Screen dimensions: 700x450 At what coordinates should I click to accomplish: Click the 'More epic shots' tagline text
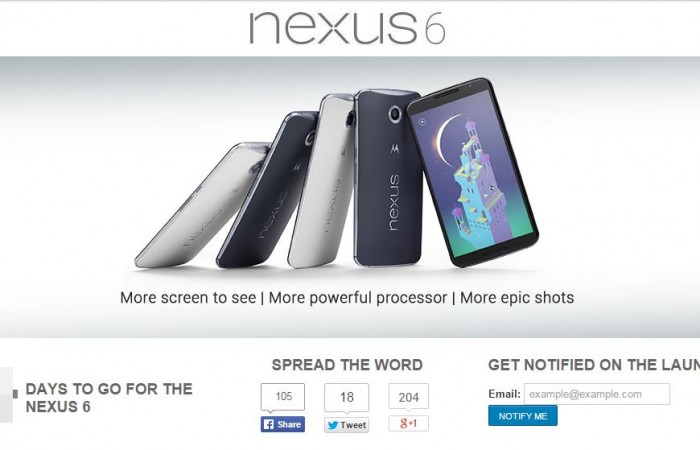tap(517, 298)
